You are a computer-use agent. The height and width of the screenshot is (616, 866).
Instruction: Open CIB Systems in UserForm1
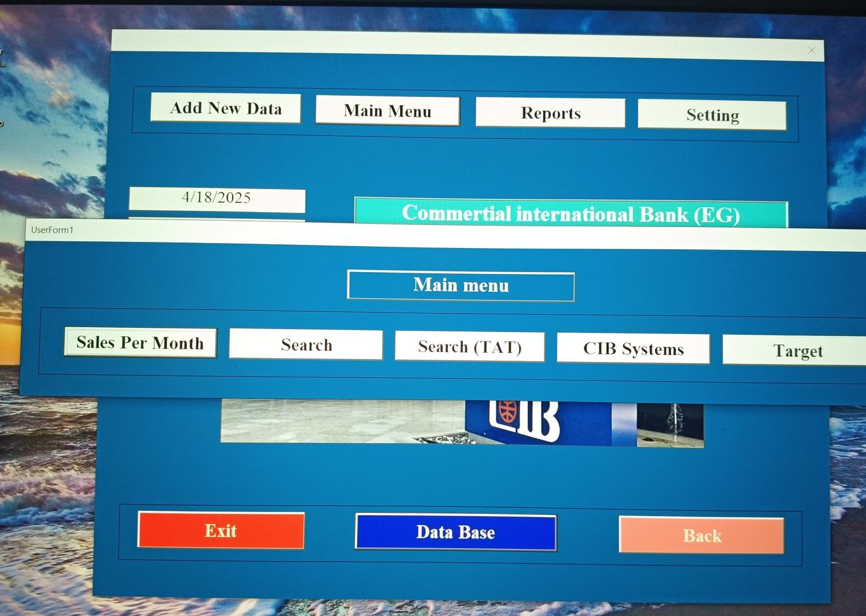coord(633,349)
